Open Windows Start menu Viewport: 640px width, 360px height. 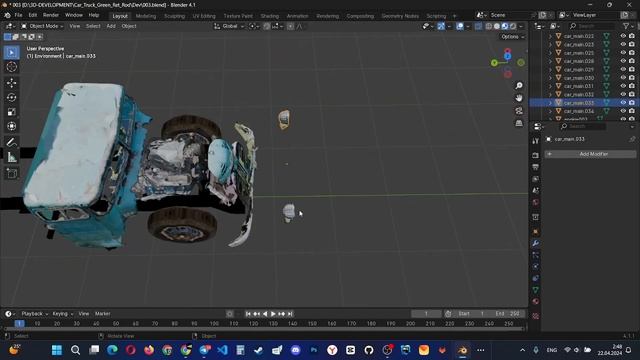(x=57, y=350)
